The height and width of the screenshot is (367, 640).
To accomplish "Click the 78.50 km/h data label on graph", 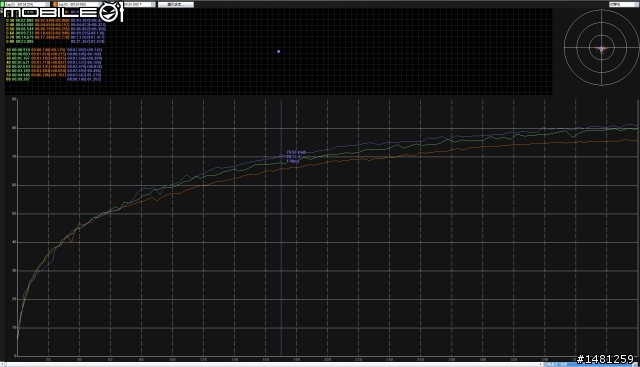I will pyautogui.click(x=296, y=152).
